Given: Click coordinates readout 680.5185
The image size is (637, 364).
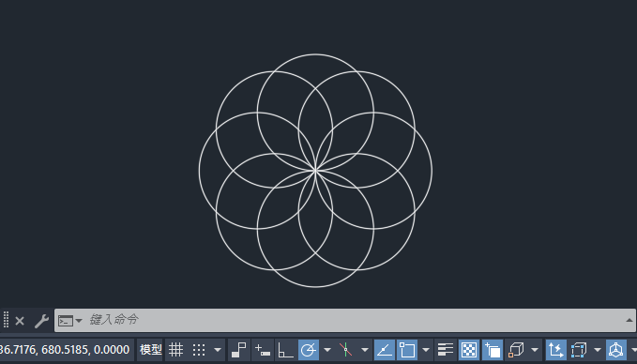Looking at the screenshot, I should pos(65,350).
